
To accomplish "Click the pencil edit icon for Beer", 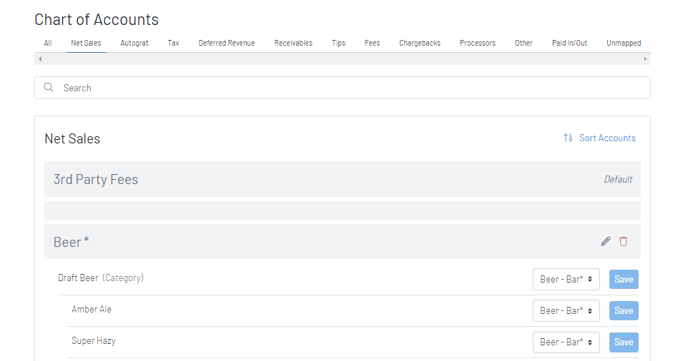I will 606,241.
